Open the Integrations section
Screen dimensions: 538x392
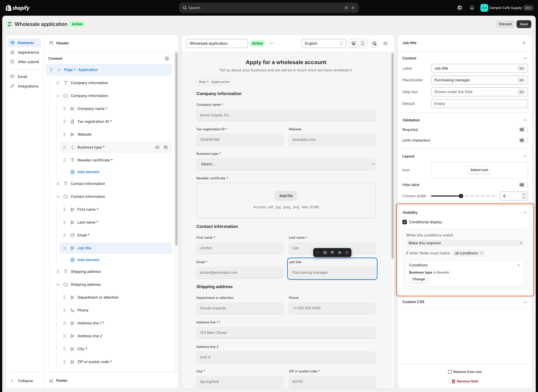(25, 86)
